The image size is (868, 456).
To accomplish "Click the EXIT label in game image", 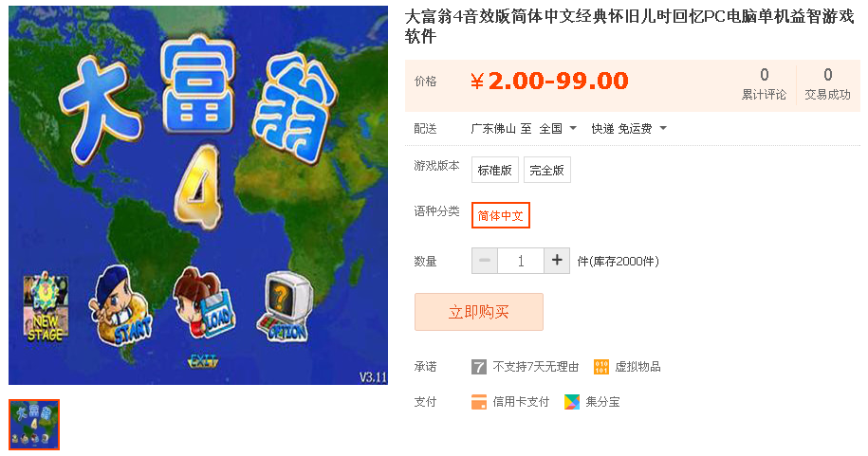I will (x=203, y=361).
